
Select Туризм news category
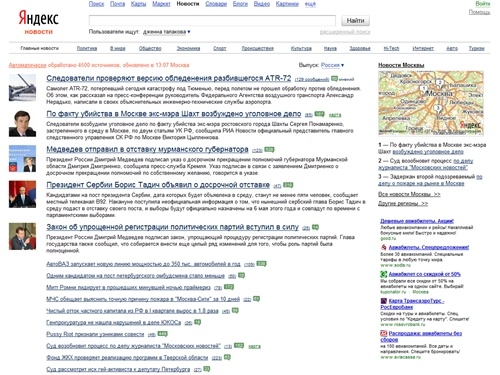[477, 48]
